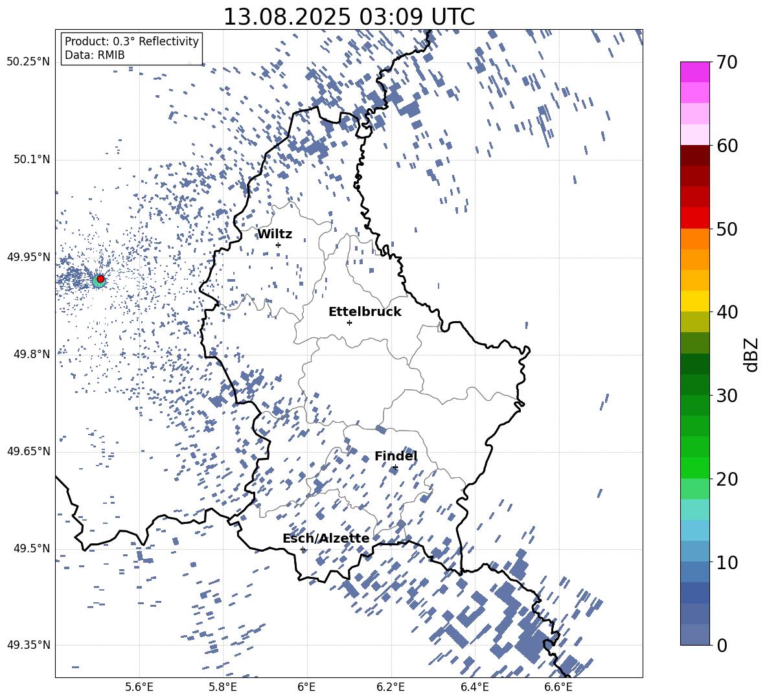This screenshot has width=767, height=700.
Task: Click the 49.65°N latitude label
Action: (29, 451)
